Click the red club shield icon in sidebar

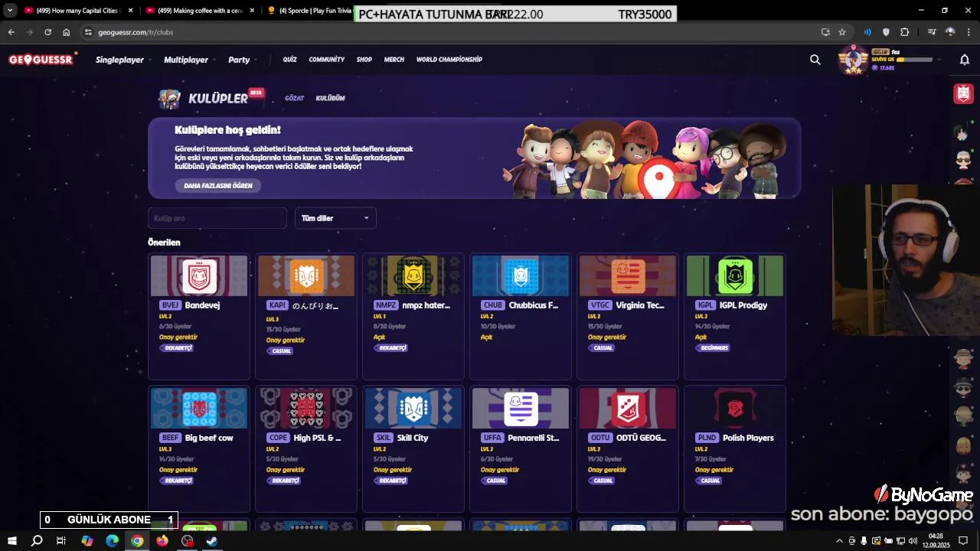tap(963, 93)
